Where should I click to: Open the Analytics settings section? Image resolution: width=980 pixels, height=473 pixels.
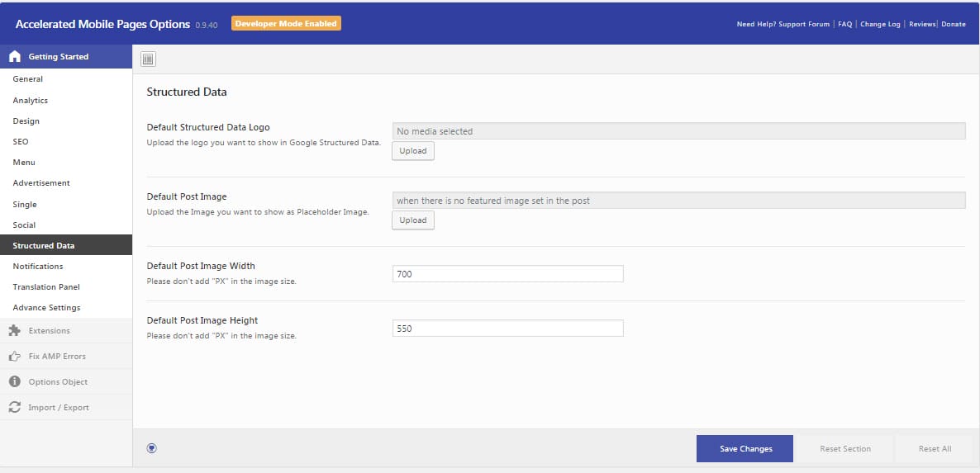[31, 101]
